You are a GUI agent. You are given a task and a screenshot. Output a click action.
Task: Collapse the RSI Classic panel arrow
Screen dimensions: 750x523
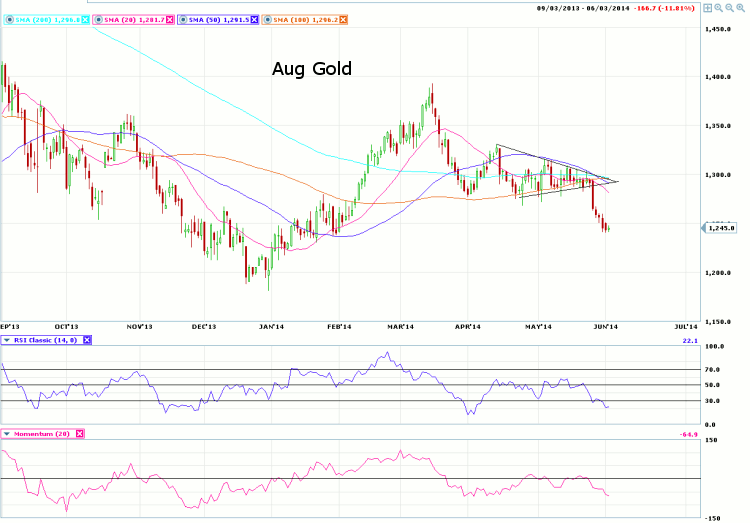(9, 340)
